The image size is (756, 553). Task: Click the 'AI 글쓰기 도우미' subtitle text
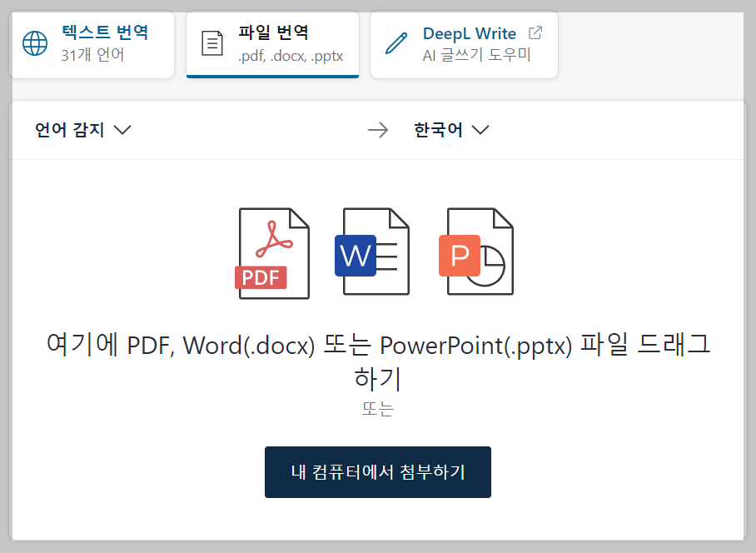point(476,55)
